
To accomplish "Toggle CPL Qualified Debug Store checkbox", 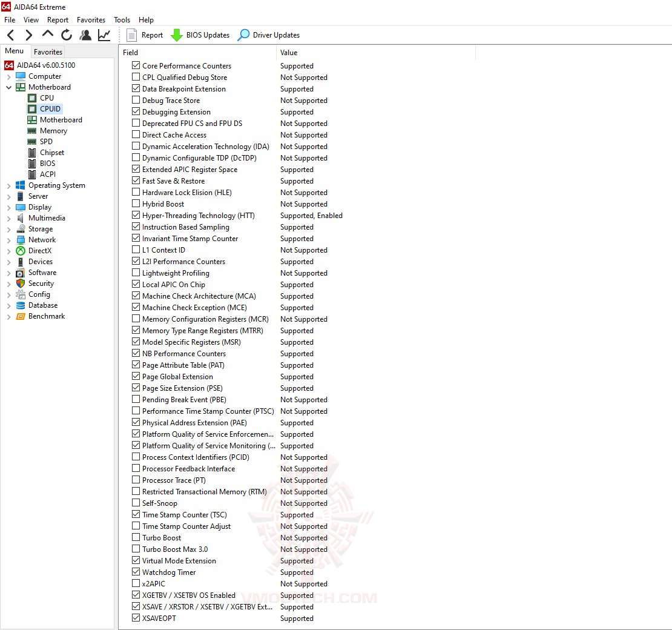I will click(136, 77).
